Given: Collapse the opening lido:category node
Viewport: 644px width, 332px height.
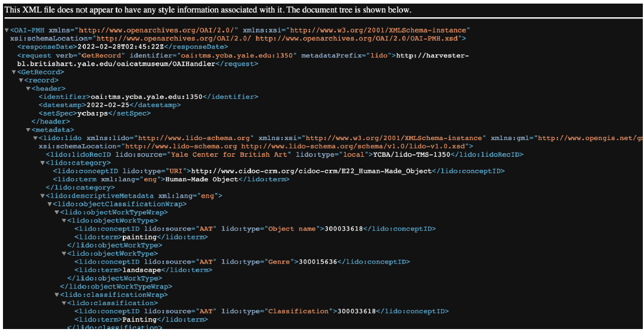Looking at the screenshot, I should click(42, 163).
